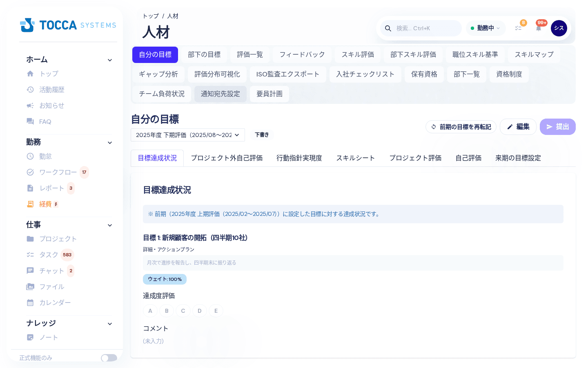Click the 編集 edit button
The image size is (588, 368).
[x=518, y=127]
